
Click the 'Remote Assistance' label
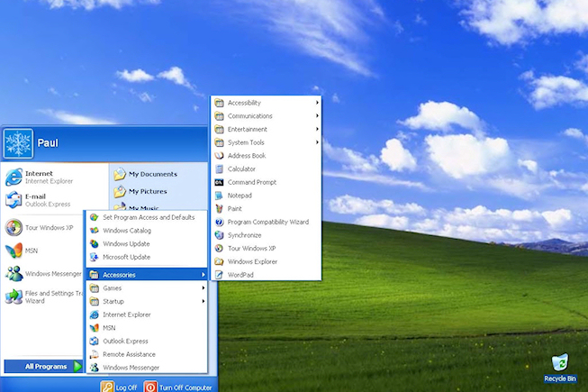129,354
